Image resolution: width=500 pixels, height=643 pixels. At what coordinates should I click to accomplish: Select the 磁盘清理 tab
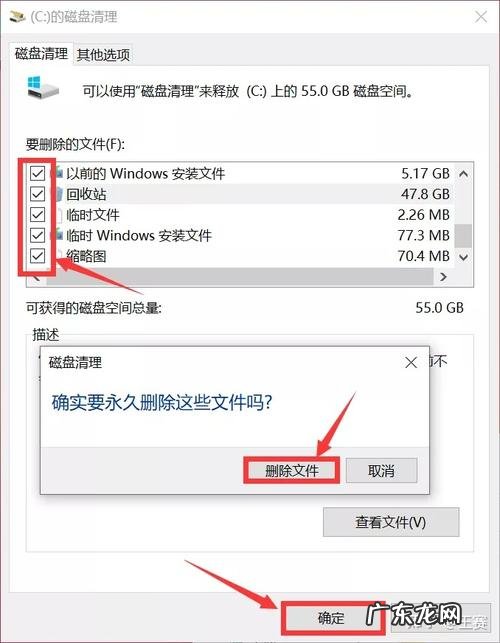click(41, 53)
